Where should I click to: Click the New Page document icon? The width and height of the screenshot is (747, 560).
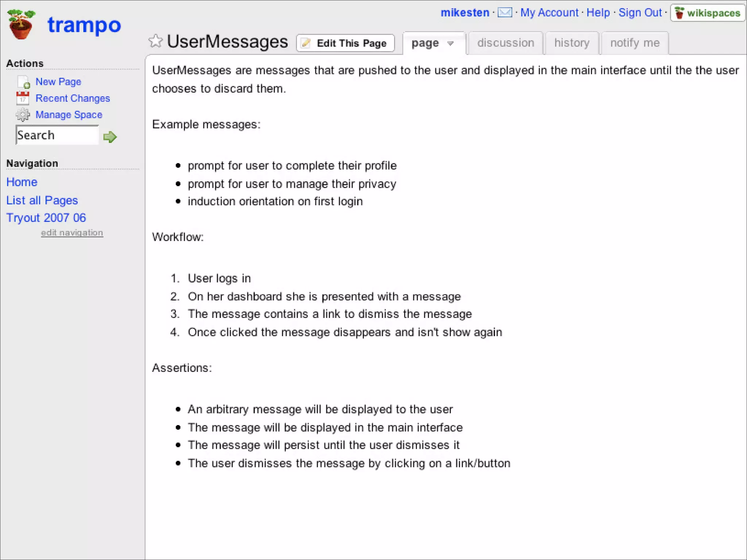pyautogui.click(x=23, y=82)
